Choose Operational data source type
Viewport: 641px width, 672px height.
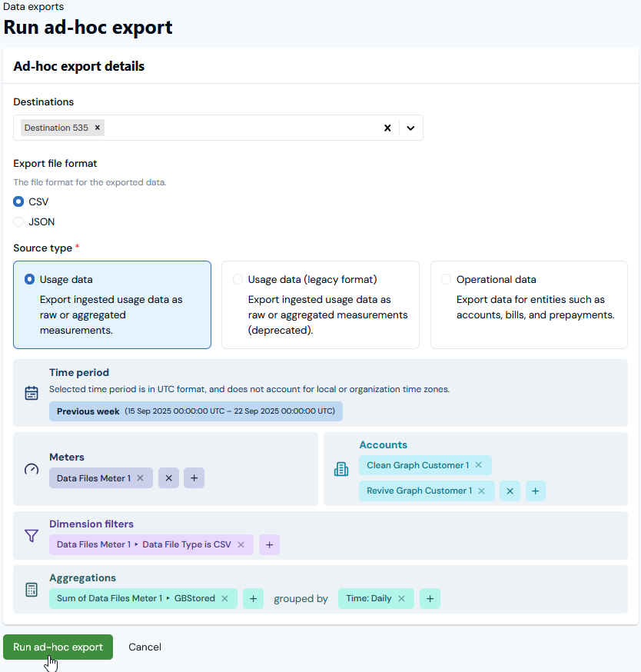[447, 280]
